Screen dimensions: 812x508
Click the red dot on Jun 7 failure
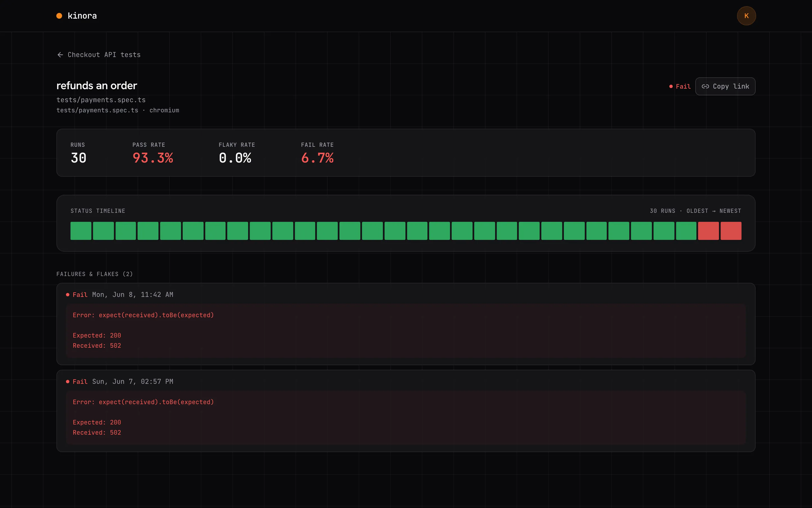coord(68,382)
